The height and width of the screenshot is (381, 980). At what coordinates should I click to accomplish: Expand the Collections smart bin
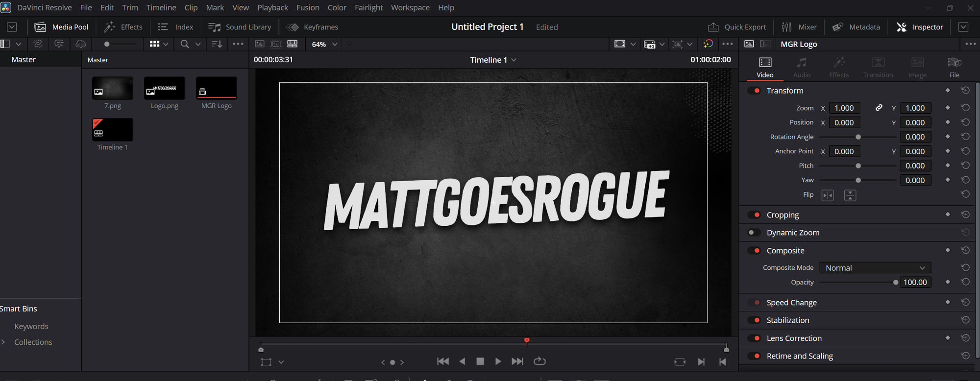tap(3, 342)
